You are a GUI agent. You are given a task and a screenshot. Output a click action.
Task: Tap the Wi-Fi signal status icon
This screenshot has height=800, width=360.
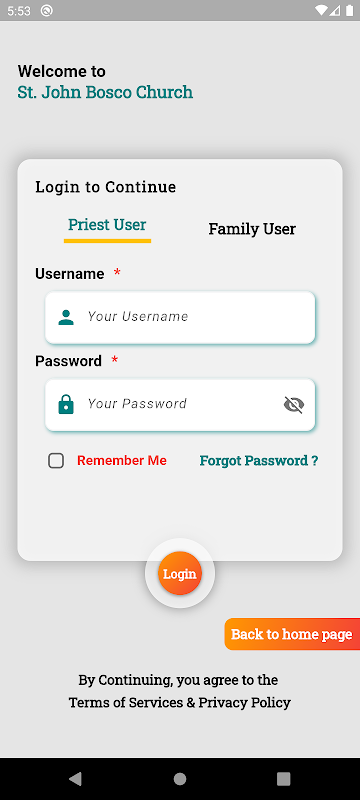pyautogui.click(x=321, y=11)
